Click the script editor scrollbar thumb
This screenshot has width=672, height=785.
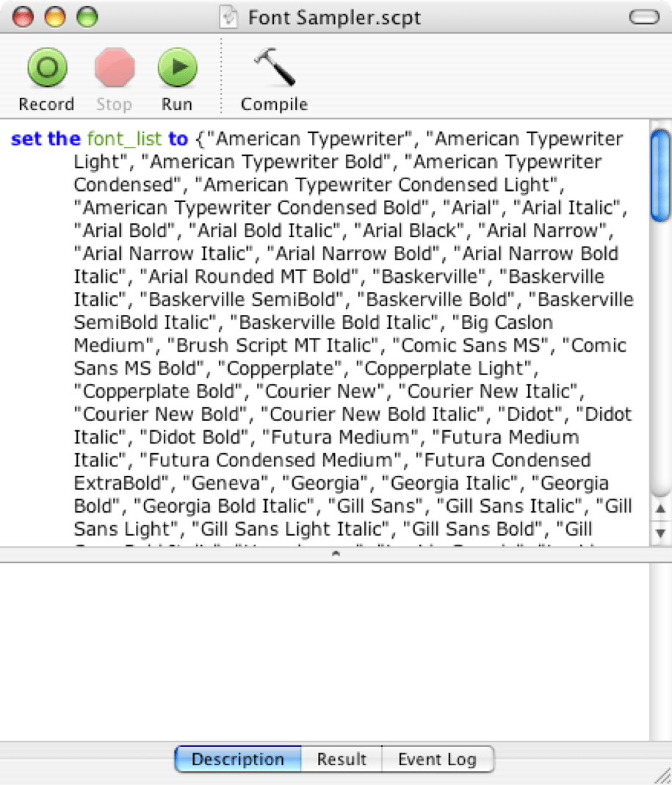(x=660, y=175)
